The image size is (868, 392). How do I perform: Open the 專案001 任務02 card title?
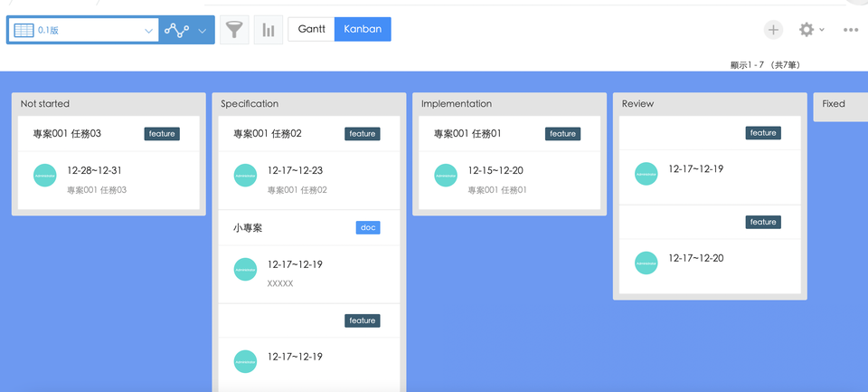pyautogui.click(x=268, y=134)
